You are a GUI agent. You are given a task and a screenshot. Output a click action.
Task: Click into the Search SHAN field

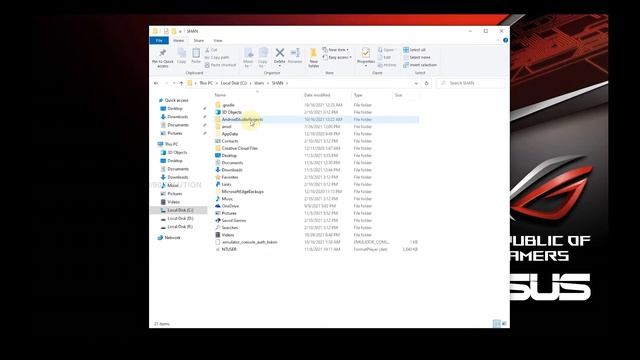471,83
